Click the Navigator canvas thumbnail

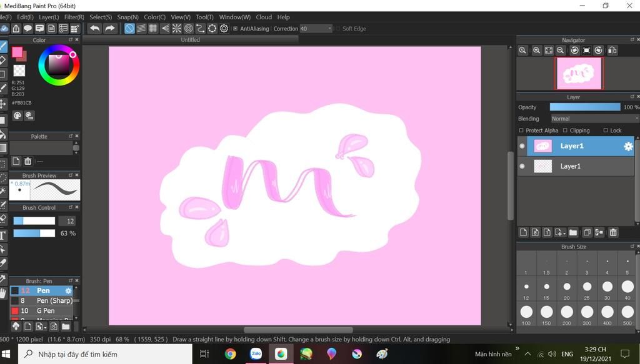coord(579,74)
